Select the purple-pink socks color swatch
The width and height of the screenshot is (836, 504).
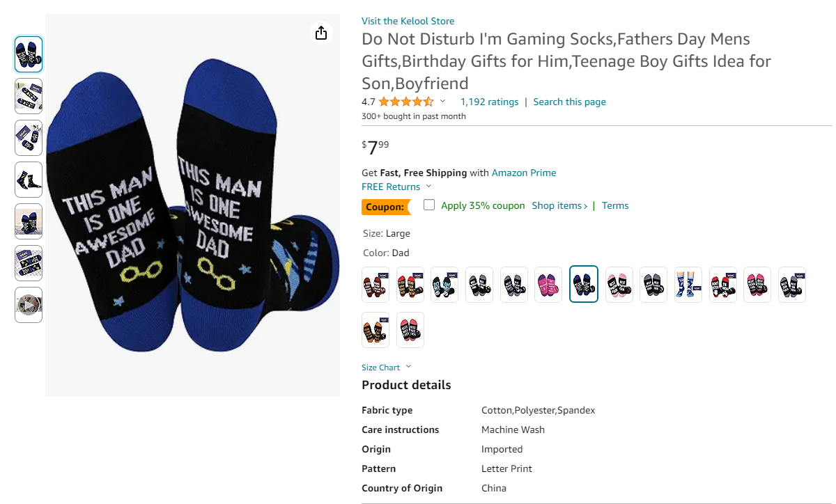click(x=548, y=285)
